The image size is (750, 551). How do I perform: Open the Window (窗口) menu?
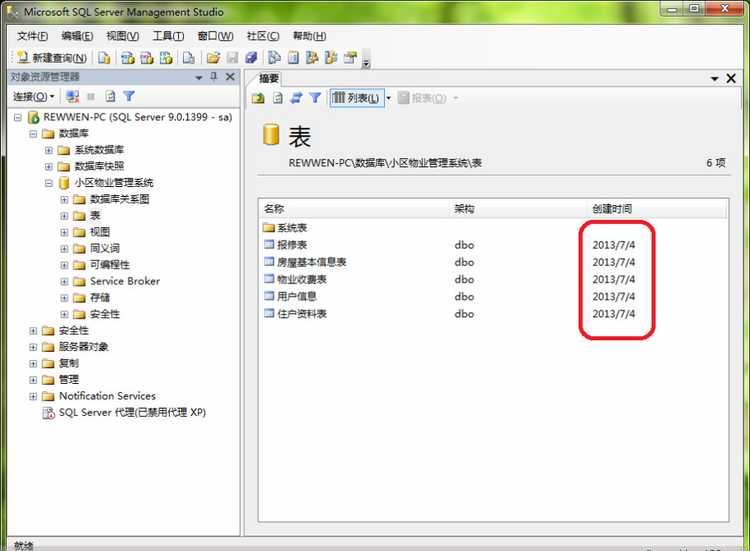(x=216, y=36)
